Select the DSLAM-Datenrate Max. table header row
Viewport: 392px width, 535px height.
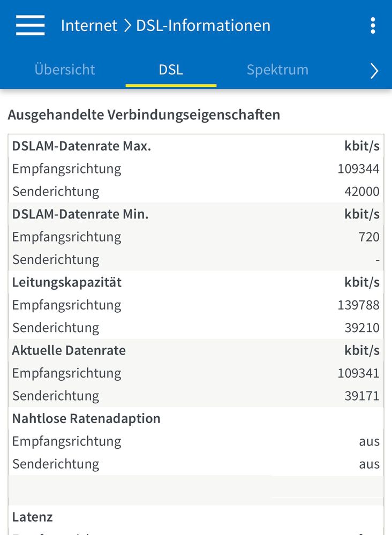[196, 146]
